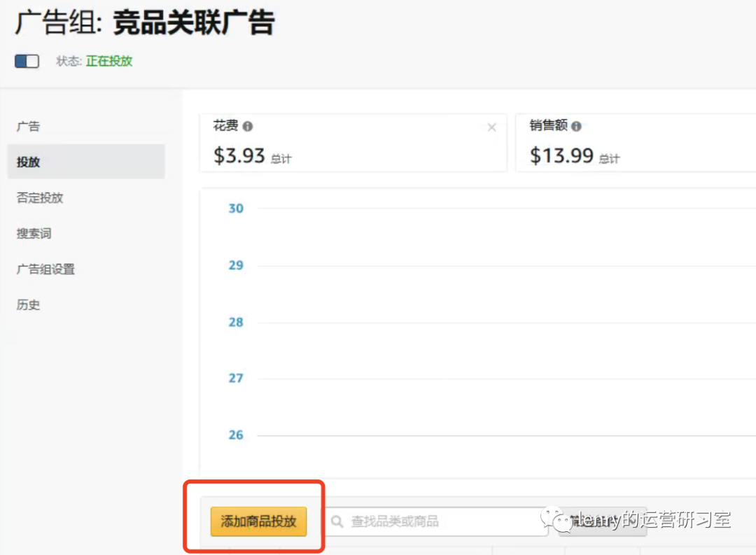Screen dimensions: 756x555
Task: Focus the 查找品类或商品 search field
Action: (437, 521)
